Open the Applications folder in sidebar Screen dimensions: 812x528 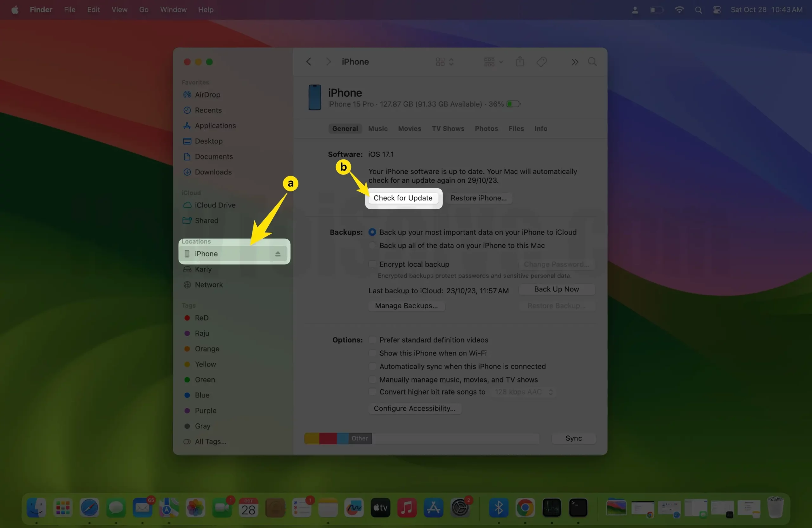(215, 126)
